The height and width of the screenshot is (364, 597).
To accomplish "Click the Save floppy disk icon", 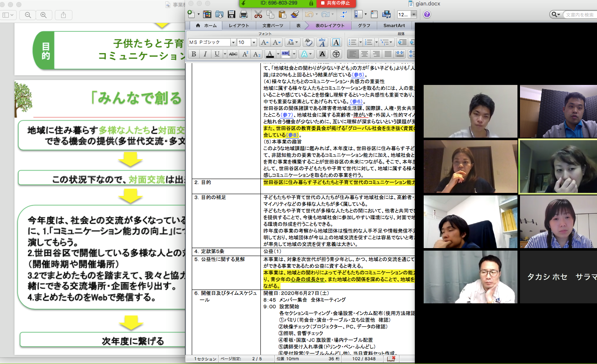I will point(231,15).
